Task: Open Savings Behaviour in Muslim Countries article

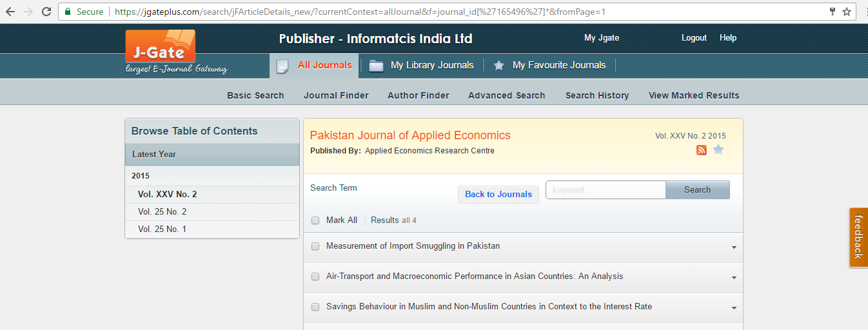Action: click(x=489, y=307)
